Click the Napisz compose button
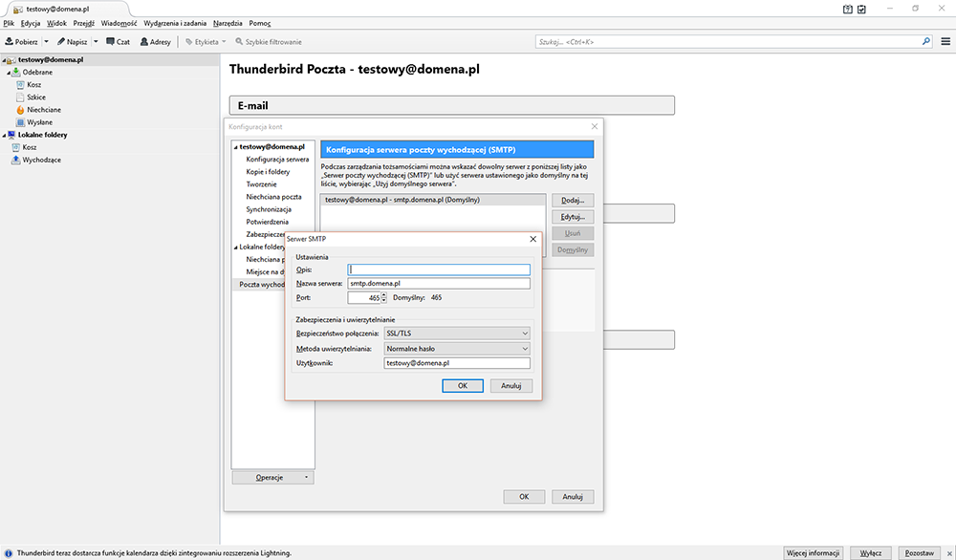This screenshot has height=560, width=956. tap(73, 42)
